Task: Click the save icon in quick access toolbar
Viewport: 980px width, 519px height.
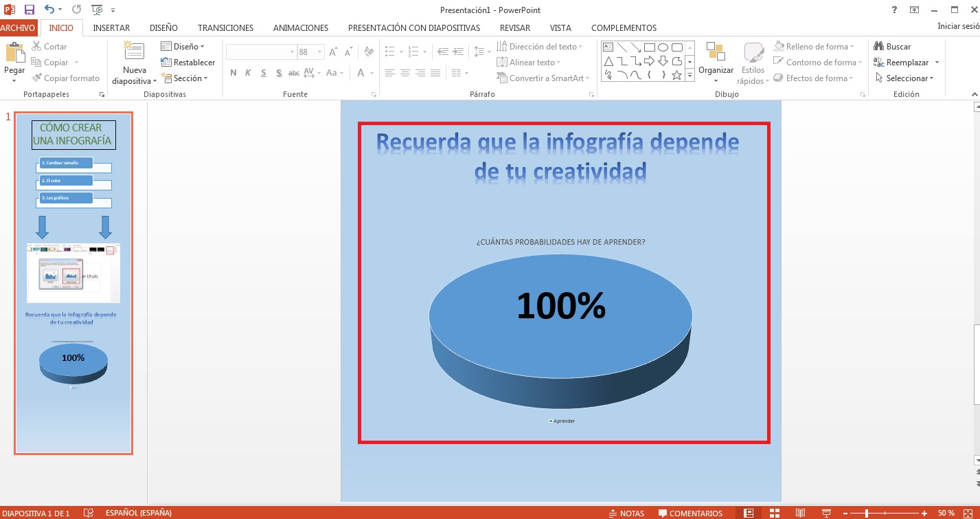Action: (x=29, y=10)
